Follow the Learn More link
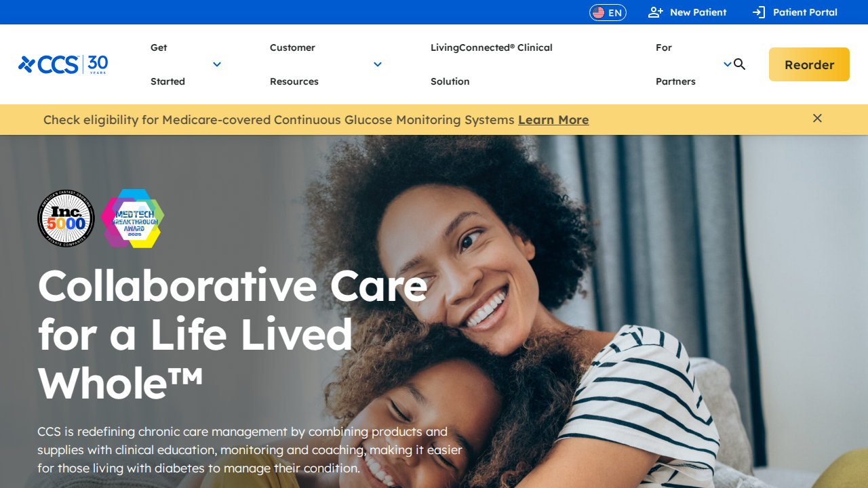This screenshot has width=868, height=488. 553,120
